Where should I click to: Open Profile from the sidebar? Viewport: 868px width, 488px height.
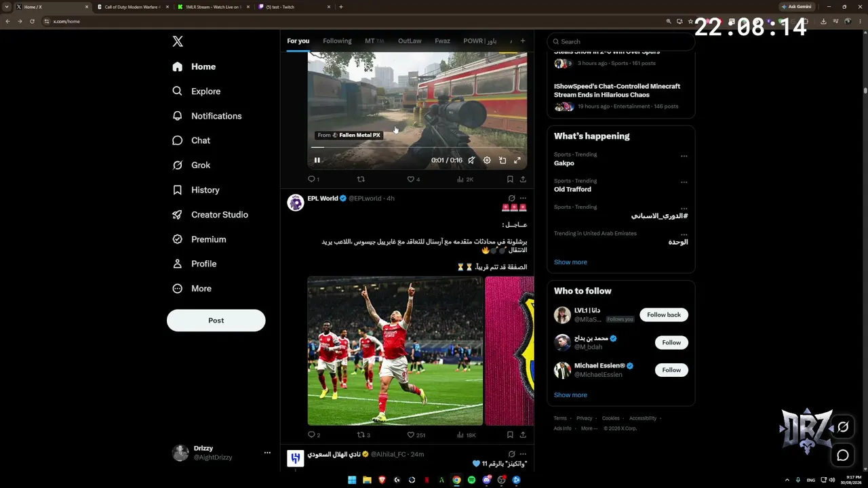pos(194,264)
